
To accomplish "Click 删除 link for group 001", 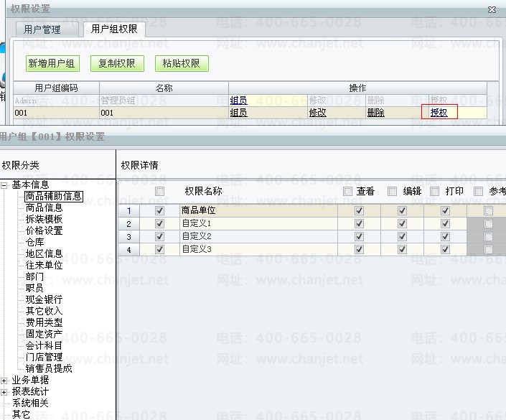I will [375, 113].
